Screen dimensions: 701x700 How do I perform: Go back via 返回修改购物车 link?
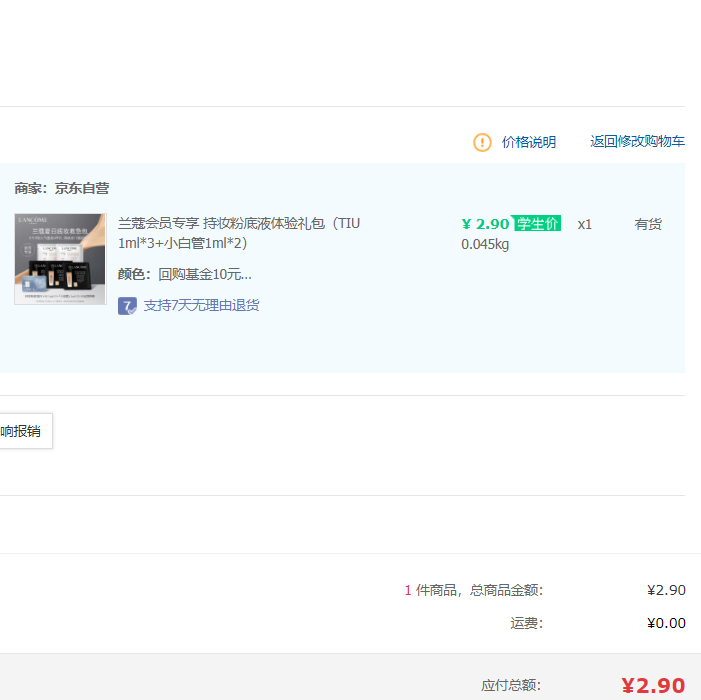637,142
